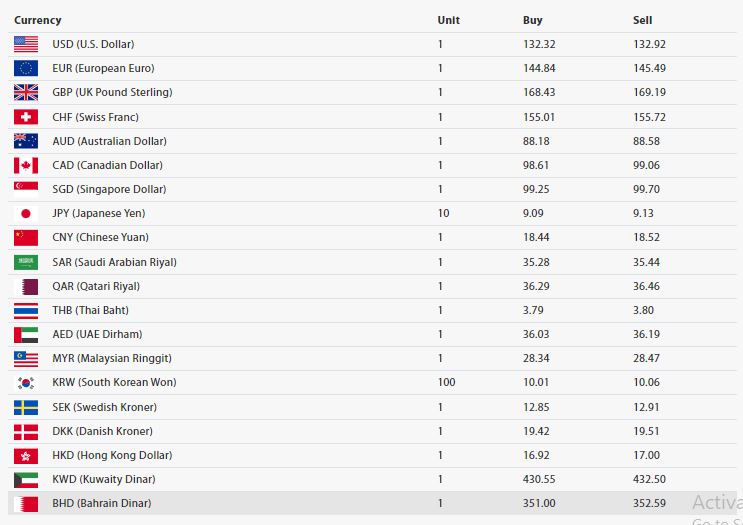Click the European Union flag icon
743x525 pixels.
[x=26, y=68]
